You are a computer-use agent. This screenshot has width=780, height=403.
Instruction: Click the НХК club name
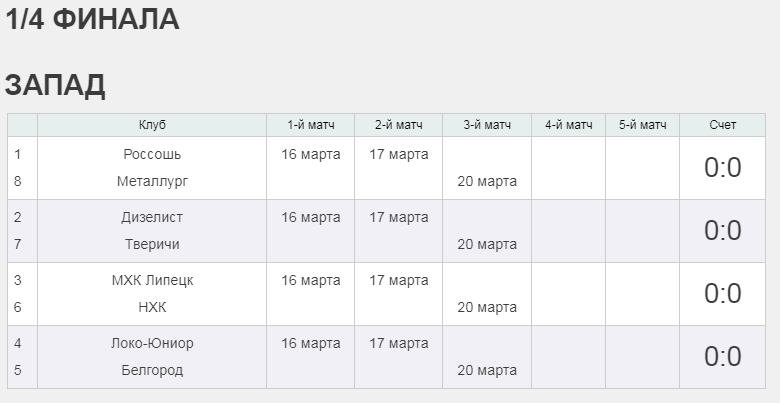pos(152,307)
